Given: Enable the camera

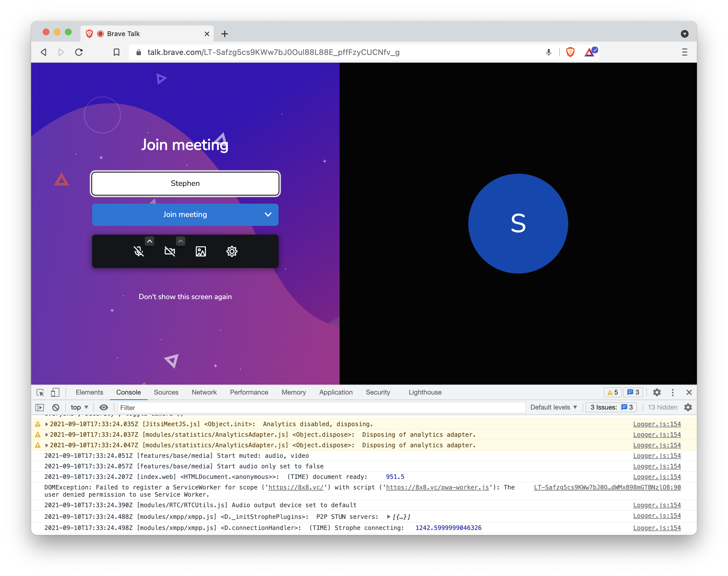Looking at the screenshot, I should 170,251.
